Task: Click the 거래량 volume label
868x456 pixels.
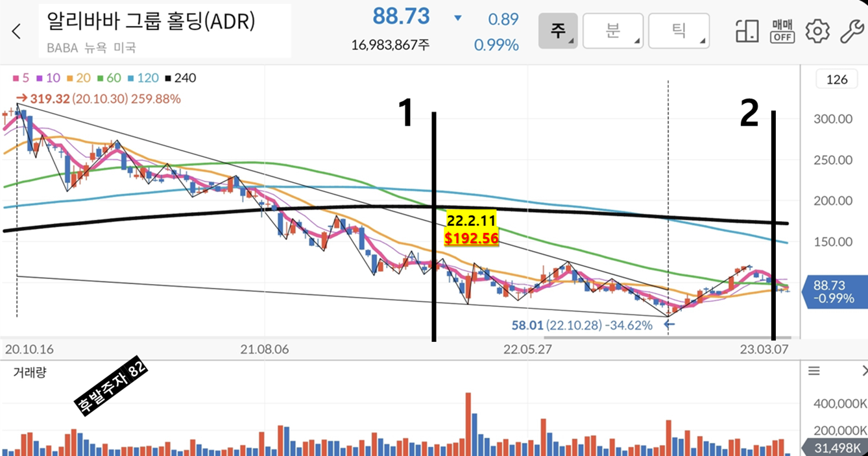Action: pyautogui.click(x=30, y=372)
